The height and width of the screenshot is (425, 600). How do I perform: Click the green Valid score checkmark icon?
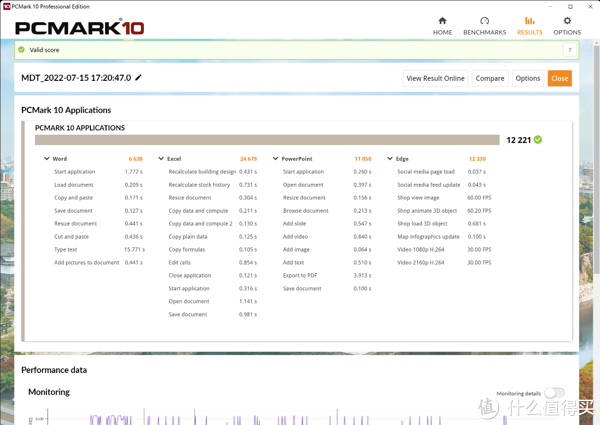[21, 50]
